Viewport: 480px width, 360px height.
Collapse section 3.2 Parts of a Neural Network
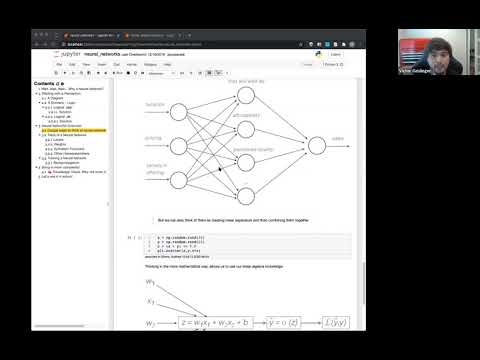click(x=40, y=135)
